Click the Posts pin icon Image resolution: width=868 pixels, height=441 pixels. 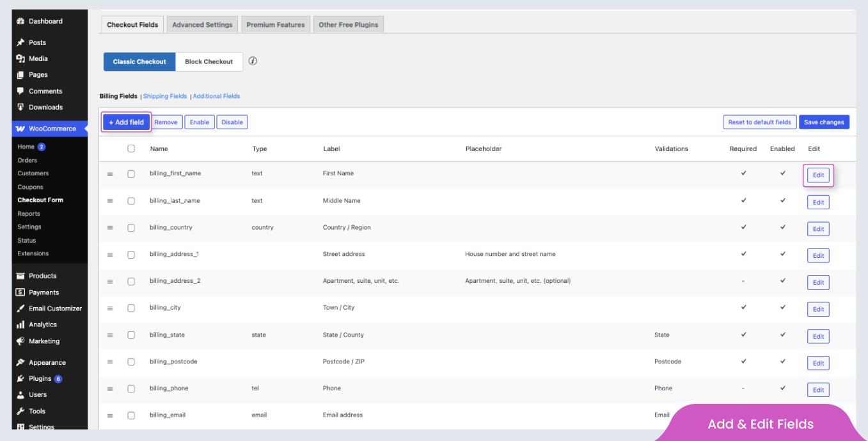coord(20,42)
